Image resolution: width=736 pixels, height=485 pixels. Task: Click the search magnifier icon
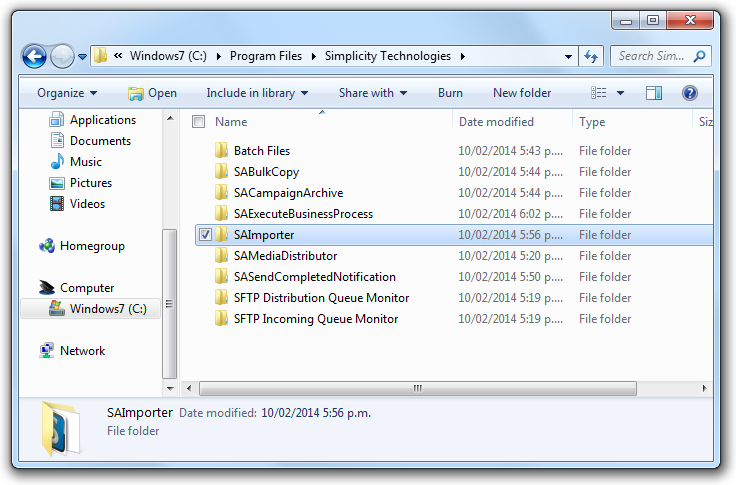699,56
